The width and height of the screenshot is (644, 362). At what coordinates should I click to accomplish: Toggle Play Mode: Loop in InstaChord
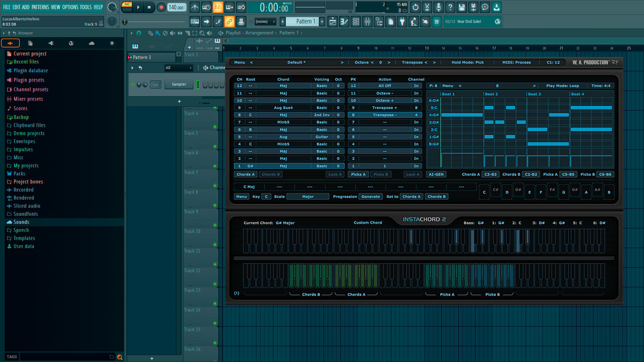tap(562, 86)
